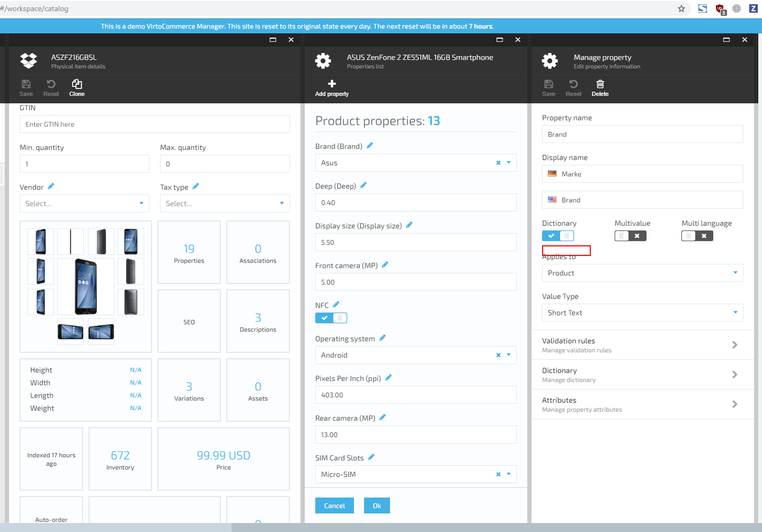Viewport: 762px width, 532px height.
Task: Edit the Vendor field
Action: 52,187
